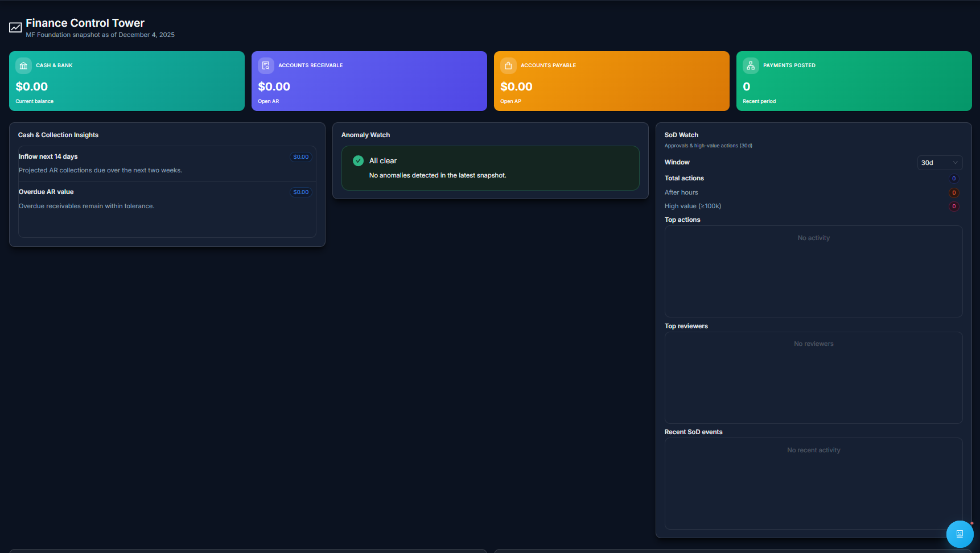Select the Accounts Receivable invoice icon
The image size is (980, 553).
(x=266, y=65)
